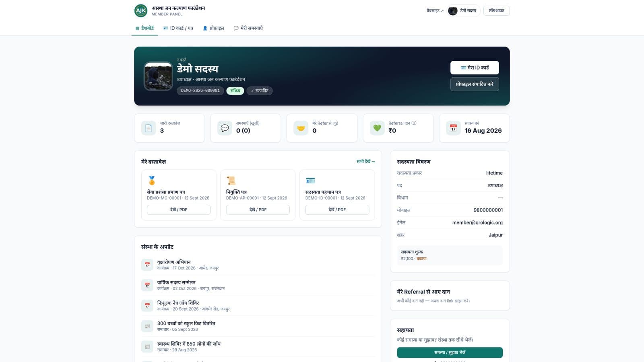Click the डेमो सदस्य account chip
The image size is (644, 362).
coord(463,11)
